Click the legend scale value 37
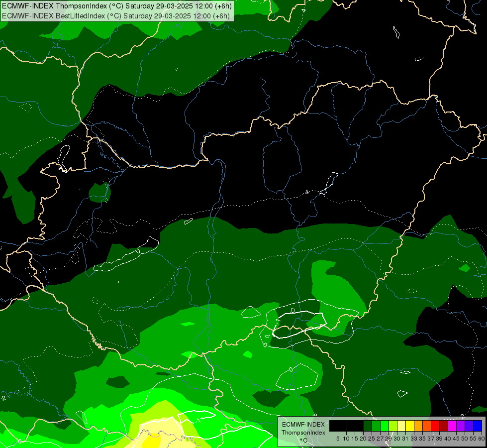The image size is (487, 448). coord(431,439)
